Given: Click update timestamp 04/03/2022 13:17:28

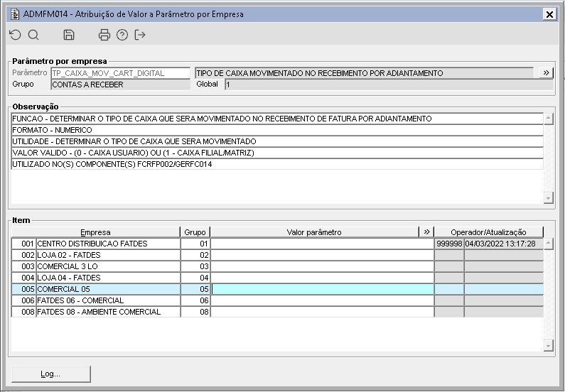Looking at the screenshot, I should click(x=504, y=244).
